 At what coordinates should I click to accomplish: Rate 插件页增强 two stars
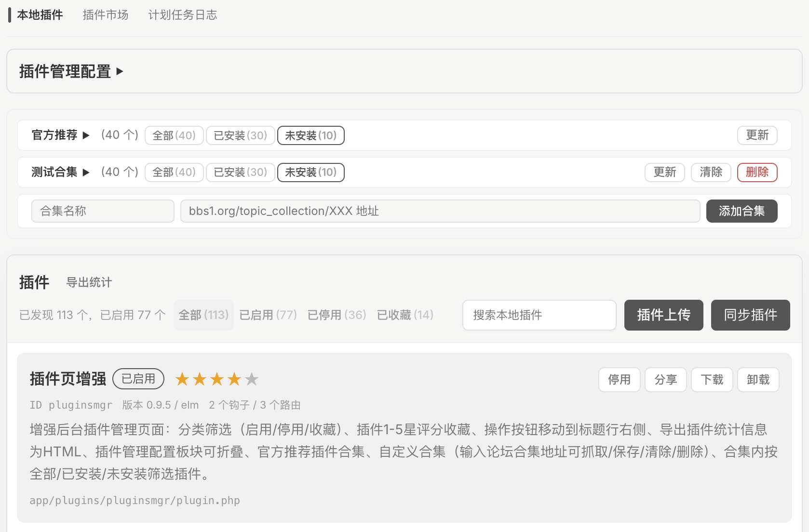click(x=200, y=379)
